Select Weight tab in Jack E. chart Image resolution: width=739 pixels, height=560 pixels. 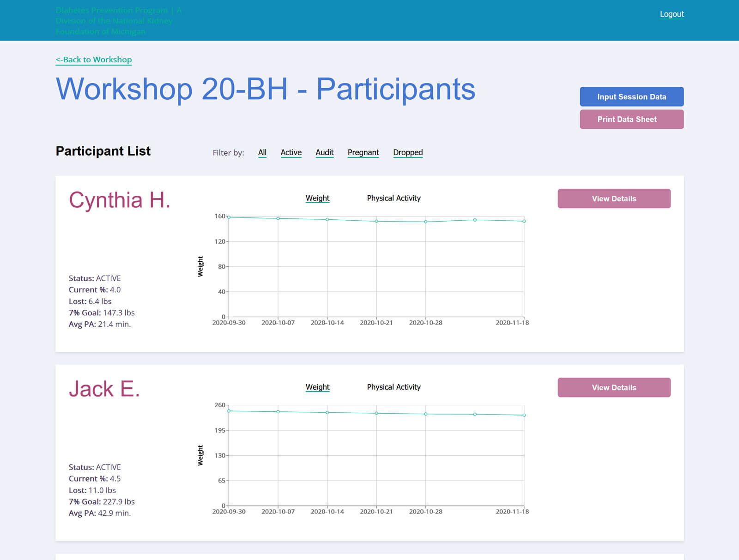click(317, 387)
